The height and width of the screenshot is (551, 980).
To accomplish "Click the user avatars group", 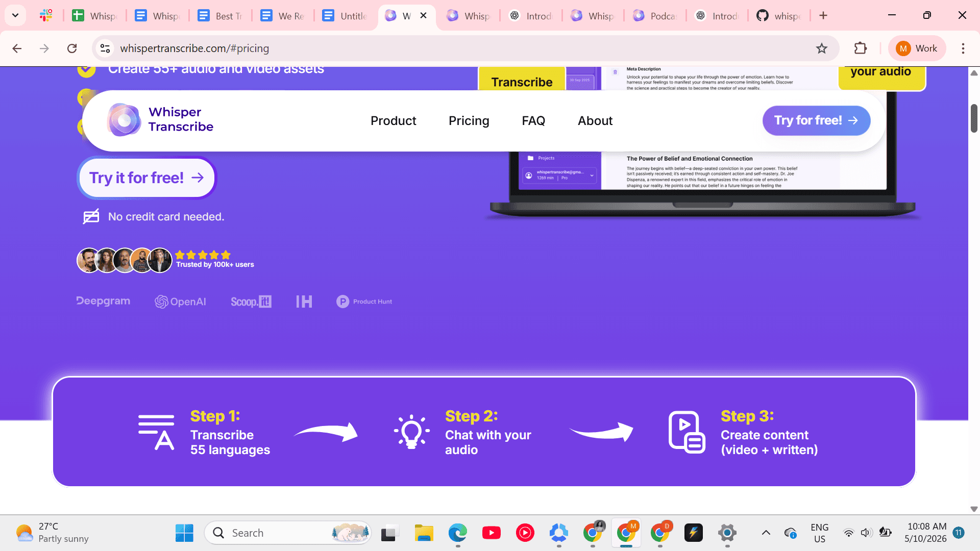I will click(x=125, y=260).
